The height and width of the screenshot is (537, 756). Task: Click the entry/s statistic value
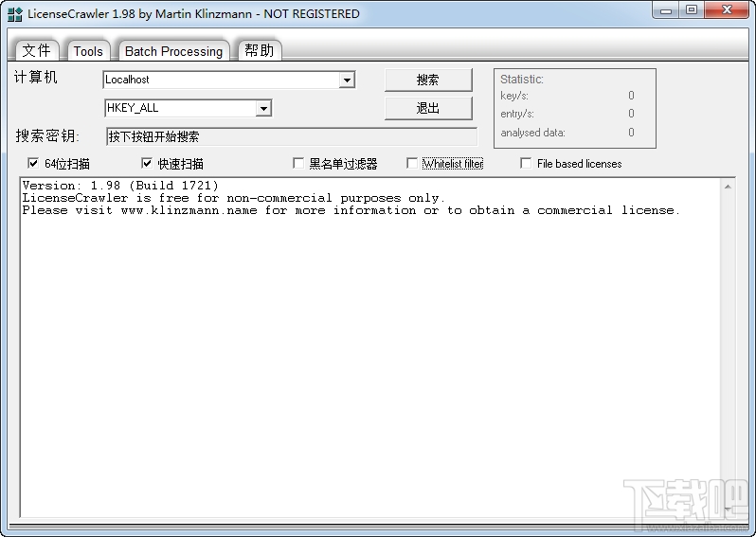coord(631,114)
